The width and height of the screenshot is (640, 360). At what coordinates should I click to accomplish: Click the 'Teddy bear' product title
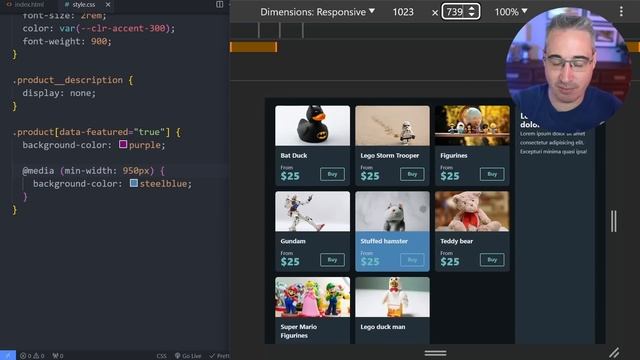tap(456, 241)
